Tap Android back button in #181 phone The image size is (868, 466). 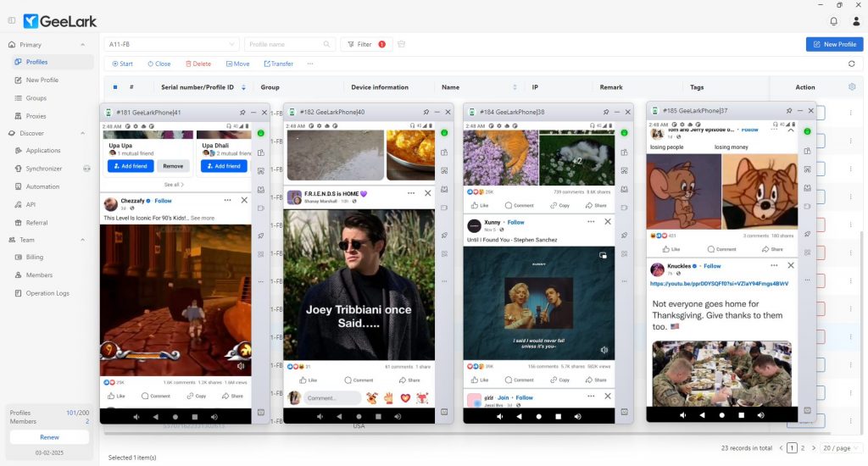click(156, 417)
